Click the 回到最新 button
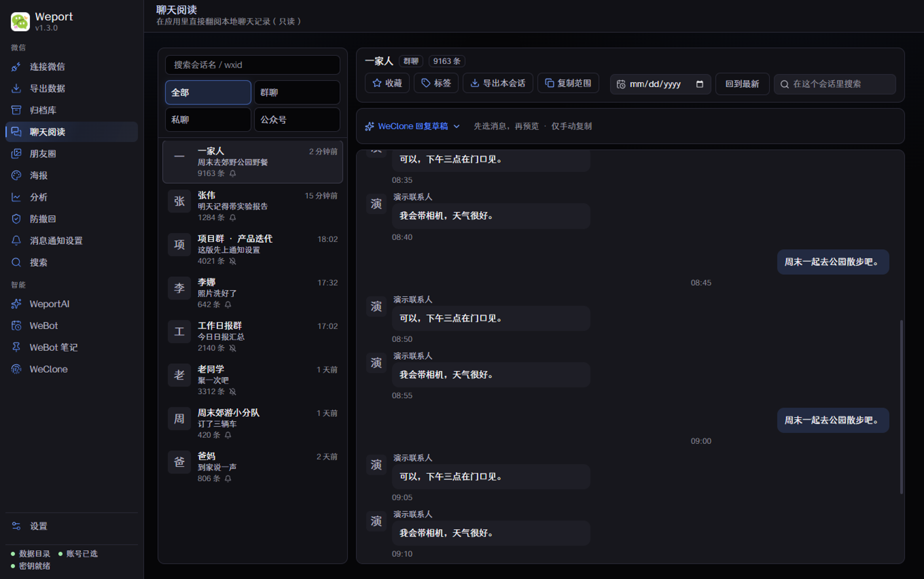Viewport: 924px width, 579px height. click(x=742, y=84)
